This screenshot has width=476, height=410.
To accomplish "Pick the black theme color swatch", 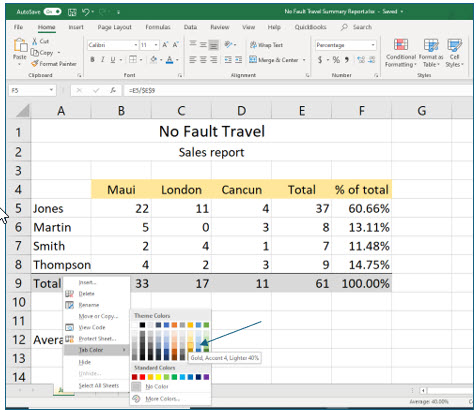I will point(142,325).
